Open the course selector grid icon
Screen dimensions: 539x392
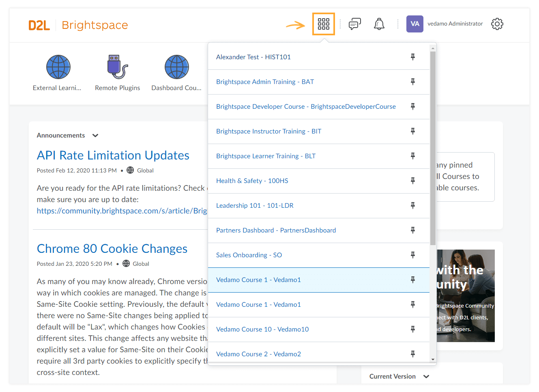coord(323,24)
